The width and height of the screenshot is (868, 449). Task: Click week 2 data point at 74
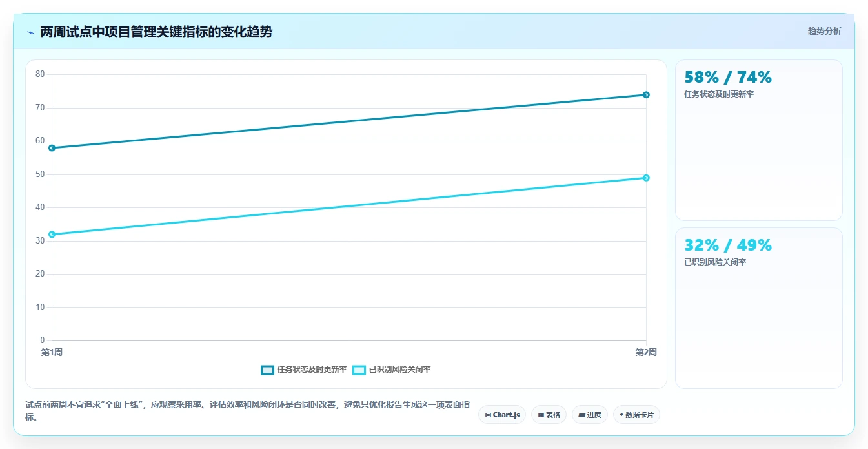pyautogui.click(x=646, y=95)
